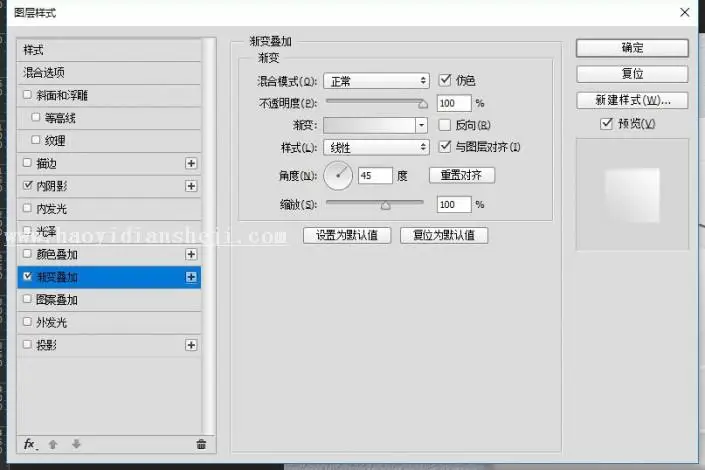
Task: Select the 图案叠加 row in styles list
Action: [109, 300]
